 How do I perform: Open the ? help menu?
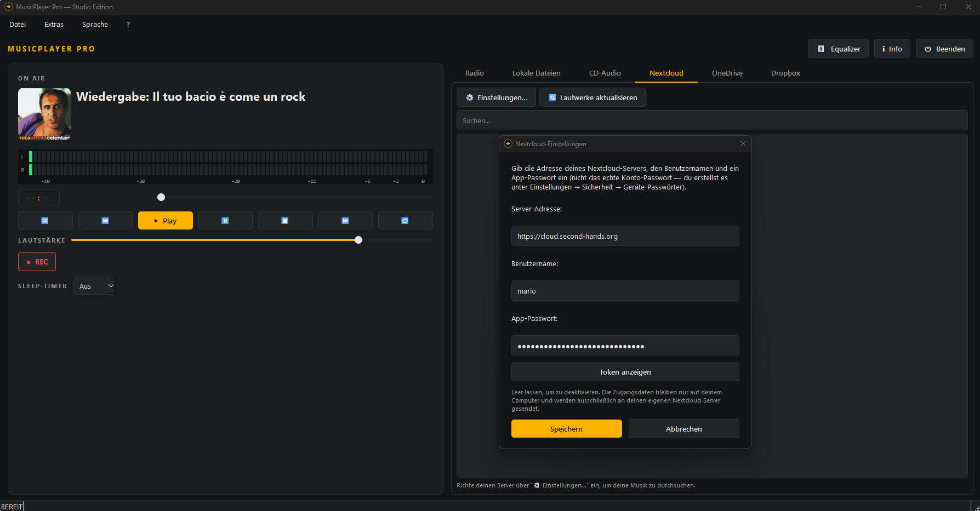[x=128, y=25]
